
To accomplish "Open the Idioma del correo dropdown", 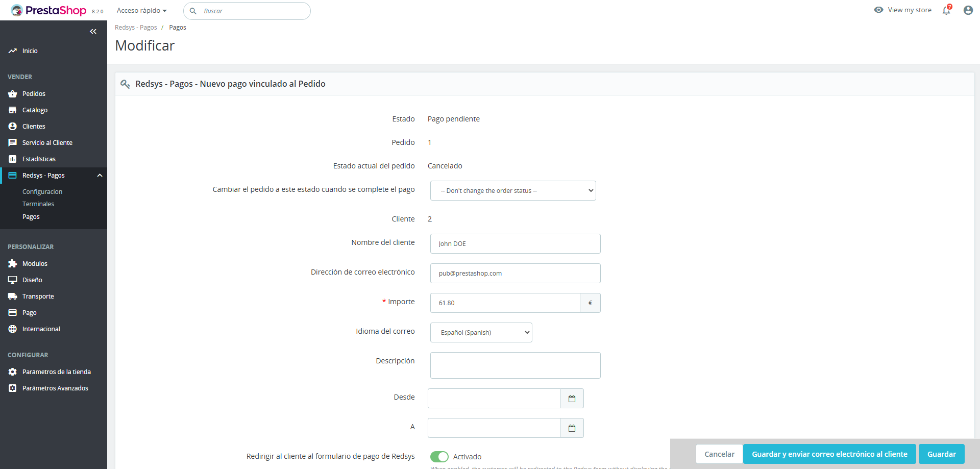I will [481, 333].
